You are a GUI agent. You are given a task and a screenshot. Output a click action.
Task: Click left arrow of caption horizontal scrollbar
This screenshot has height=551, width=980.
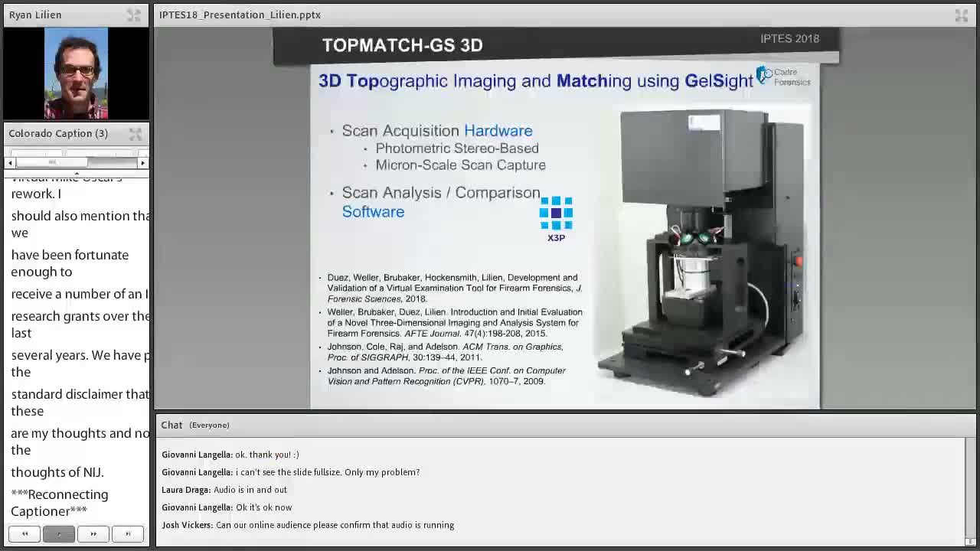[10, 162]
